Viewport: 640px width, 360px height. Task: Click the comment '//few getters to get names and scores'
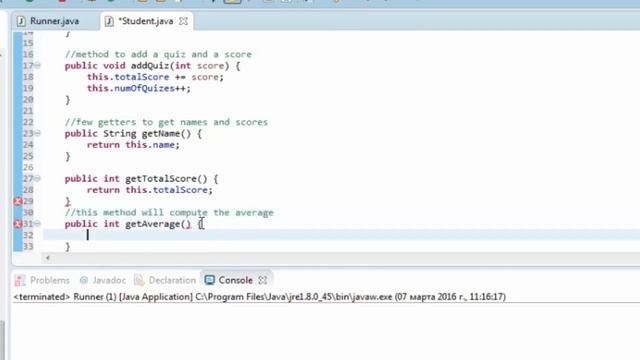click(x=166, y=122)
